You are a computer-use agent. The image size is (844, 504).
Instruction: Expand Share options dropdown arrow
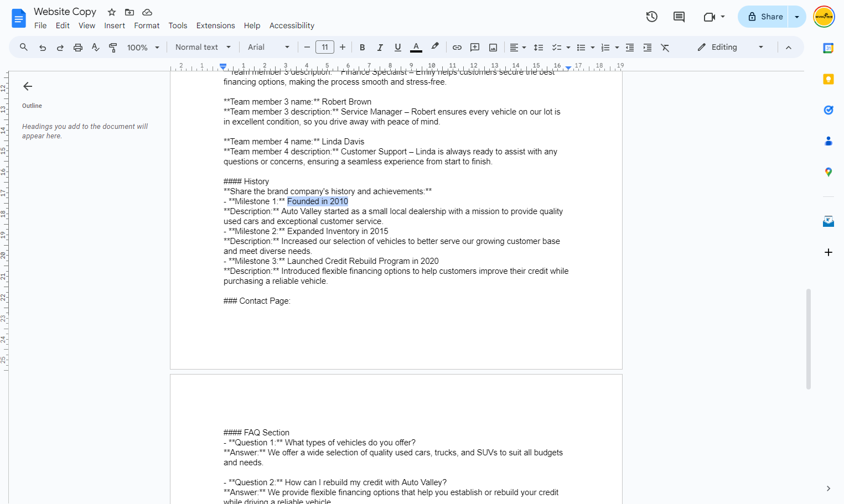[797, 17]
